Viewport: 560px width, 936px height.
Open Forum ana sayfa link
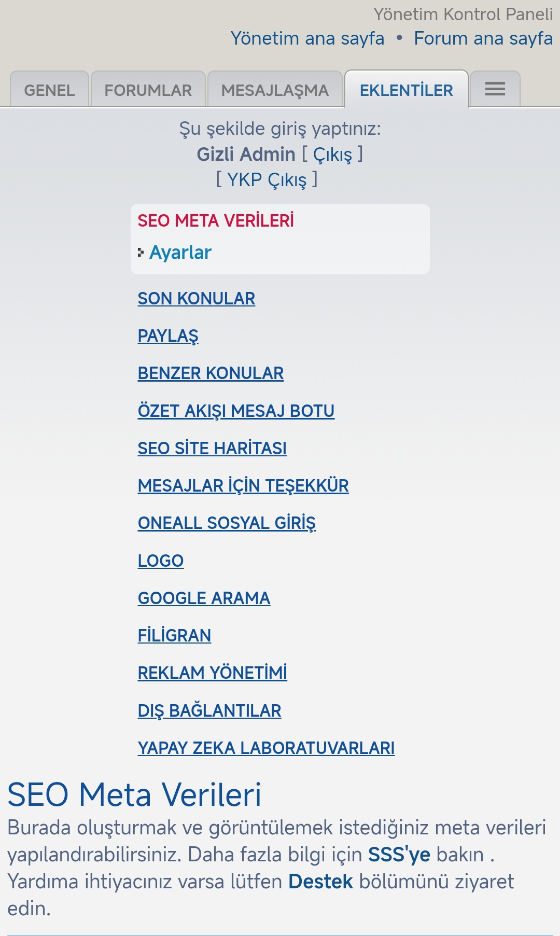pyautogui.click(x=483, y=38)
